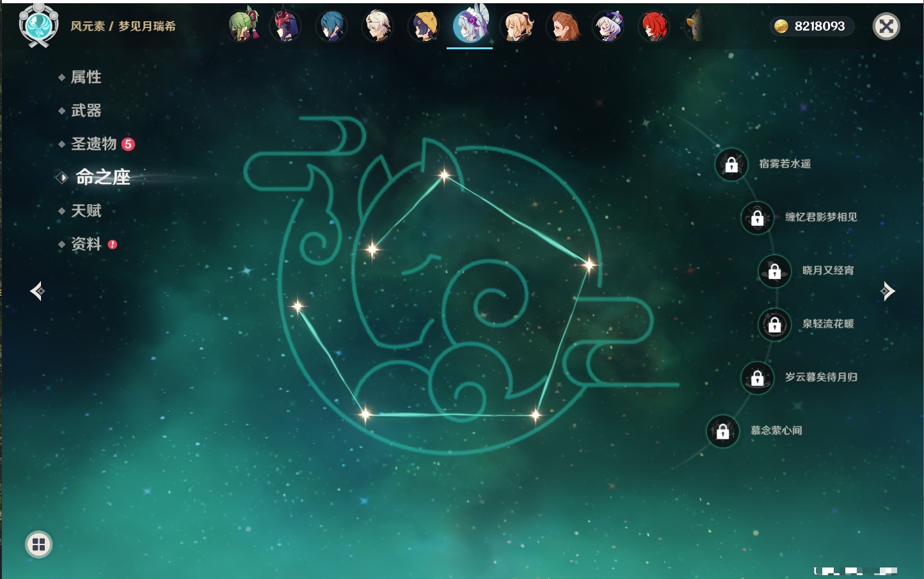Select the blonde ponytail character avatar

[x=517, y=26]
